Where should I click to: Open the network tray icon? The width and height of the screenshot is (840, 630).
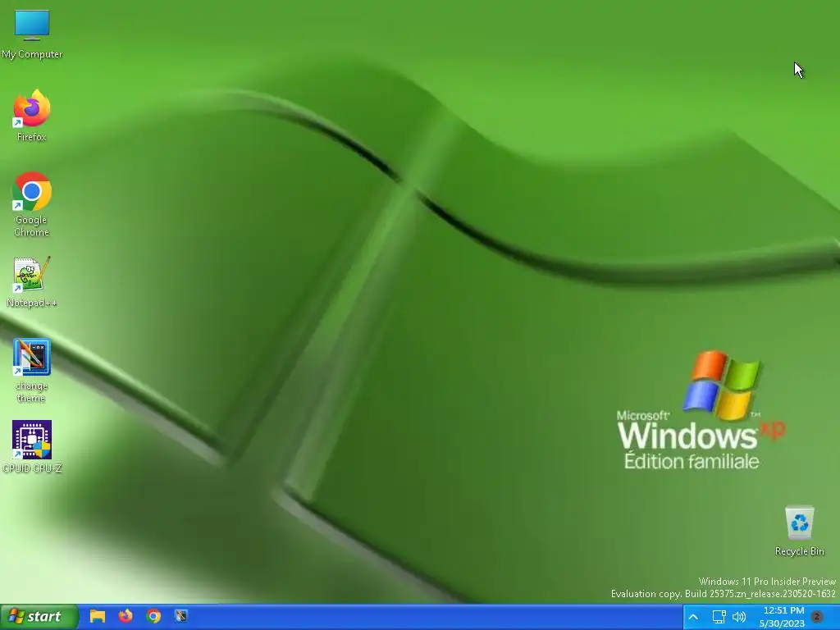tap(719, 617)
